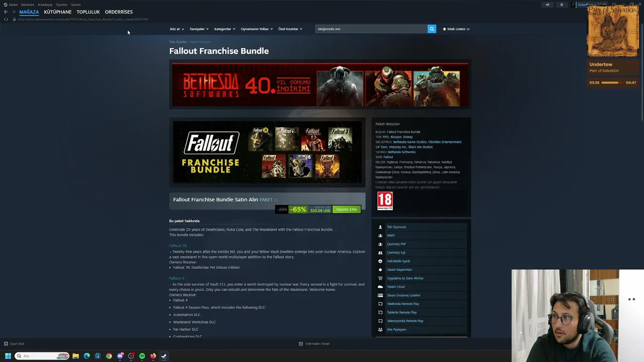The width and height of the screenshot is (644, 362).
Task: Open Spotify from the taskbar
Action: pyautogui.click(x=142, y=356)
